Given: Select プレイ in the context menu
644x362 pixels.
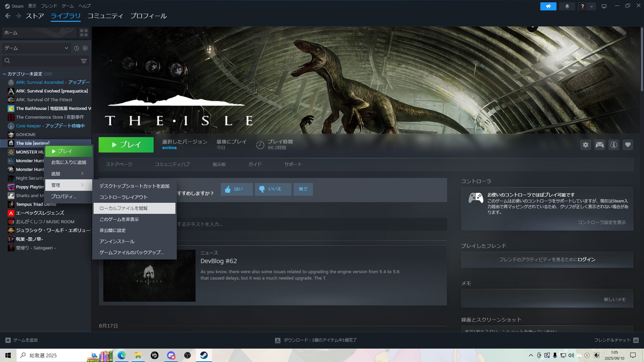Looking at the screenshot, I should pyautogui.click(x=68, y=151).
